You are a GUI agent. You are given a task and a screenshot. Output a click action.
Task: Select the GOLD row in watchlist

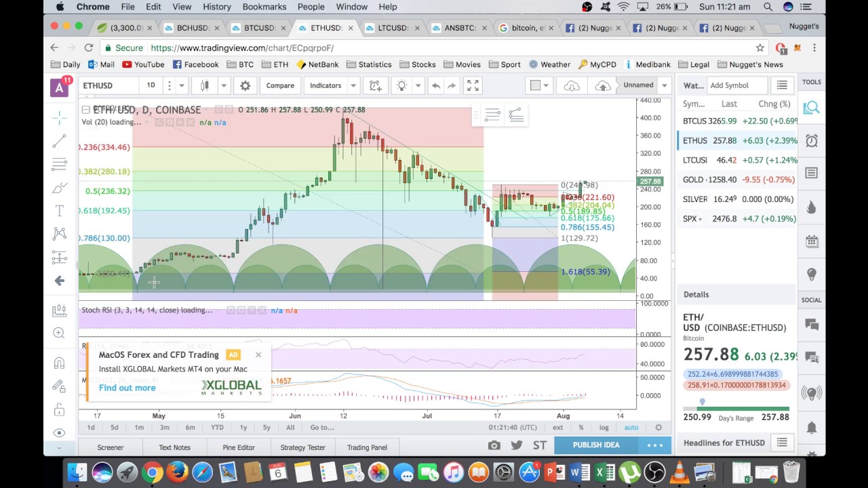tap(738, 180)
